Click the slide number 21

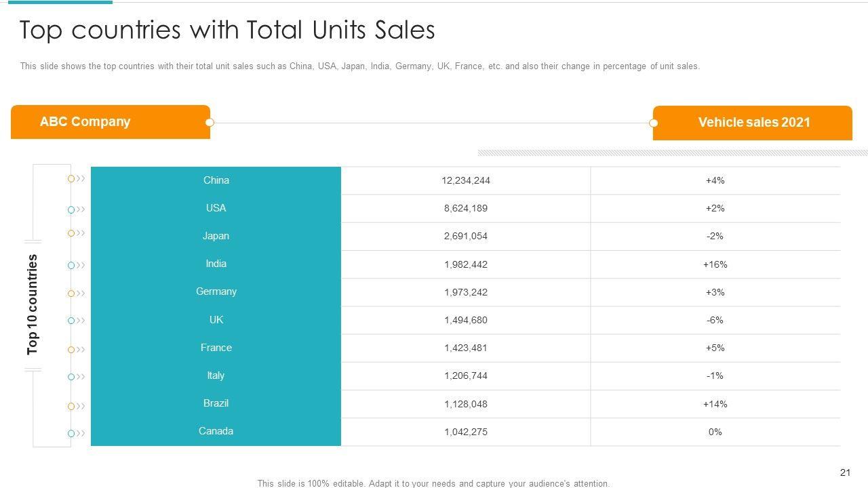pos(845,472)
